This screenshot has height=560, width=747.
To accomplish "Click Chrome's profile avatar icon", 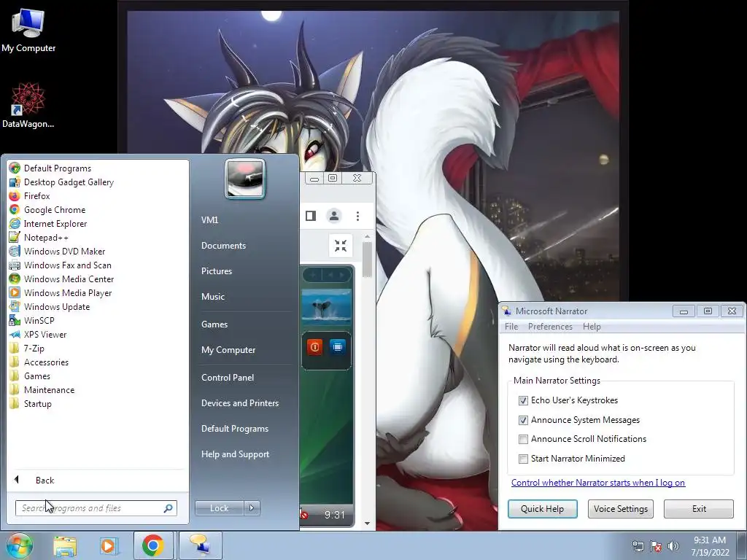I will tap(334, 216).
